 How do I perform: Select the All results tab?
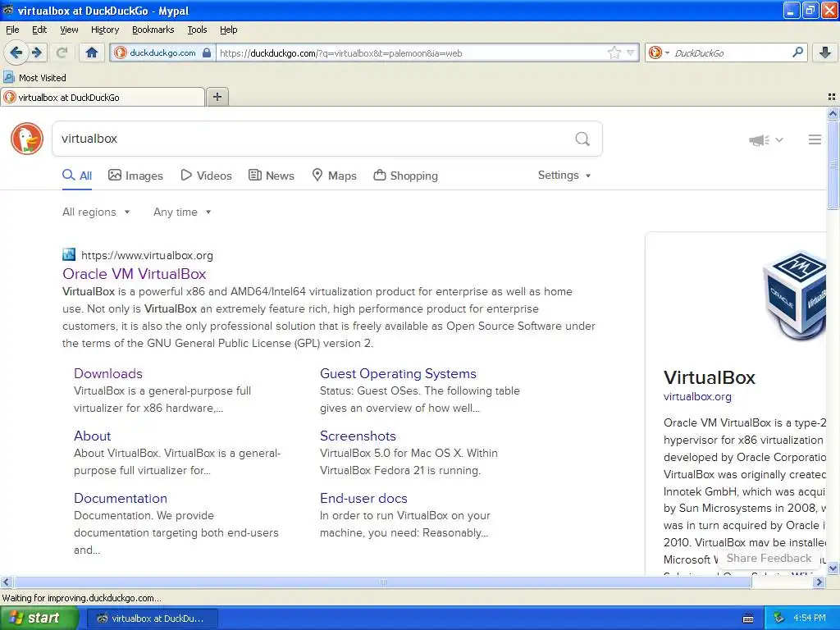[x=77, y=176]
